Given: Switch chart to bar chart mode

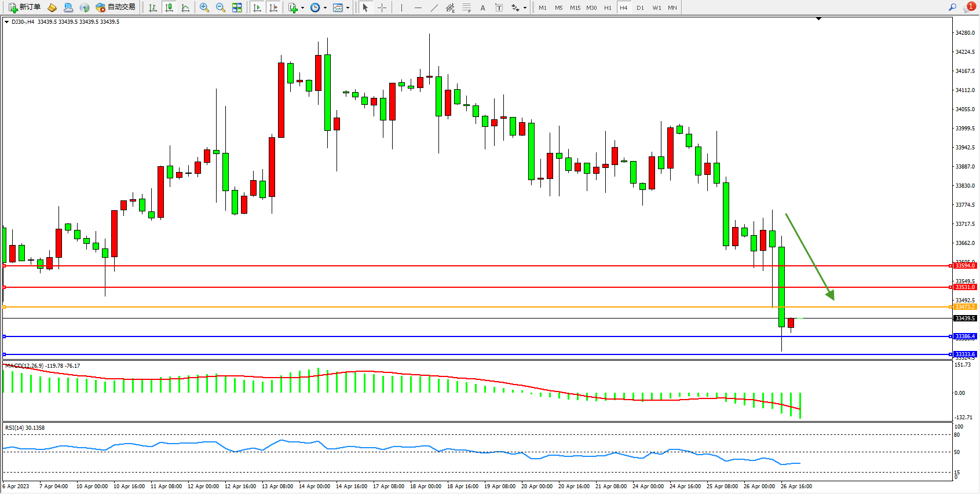Looking at the screenshot, I should 153,8.
